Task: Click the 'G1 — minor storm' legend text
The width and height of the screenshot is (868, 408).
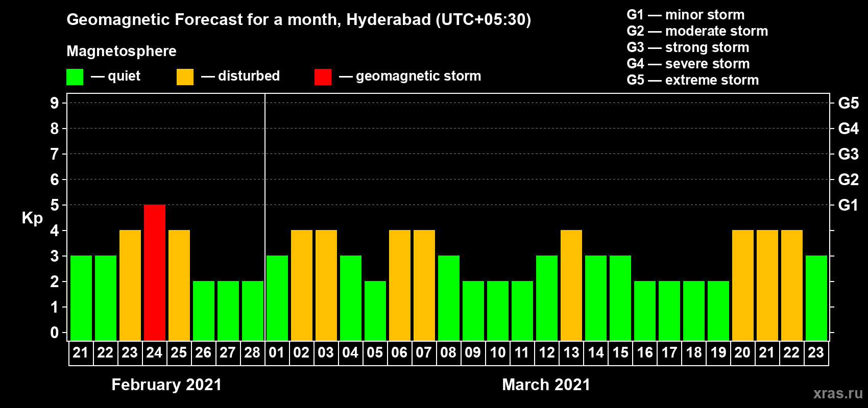Action: [x=686, y=15]
